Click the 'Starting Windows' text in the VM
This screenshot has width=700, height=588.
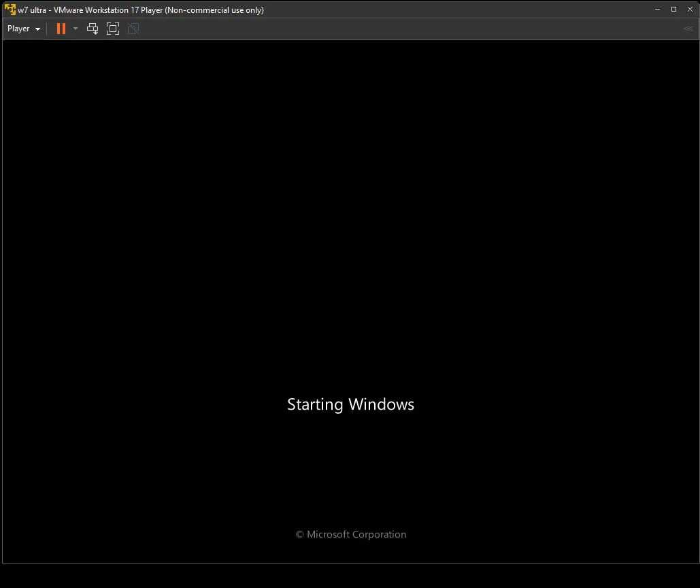click(x=350, y=404)
